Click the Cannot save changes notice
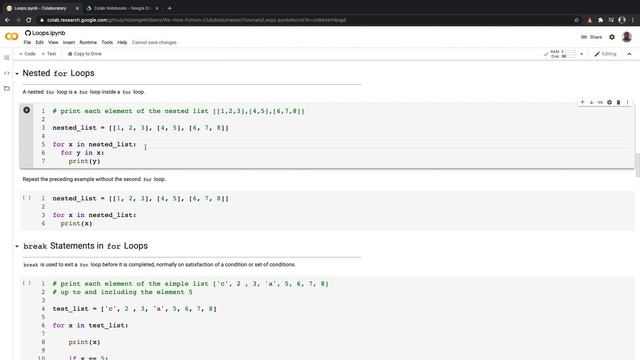Image resolution: width=640 pixels, height=360 pixels. tap(154, 42)
